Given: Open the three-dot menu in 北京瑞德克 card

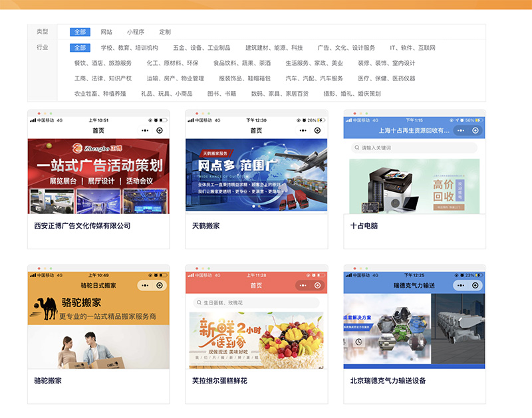Looking at the screenshot, I should coord(461,286).
